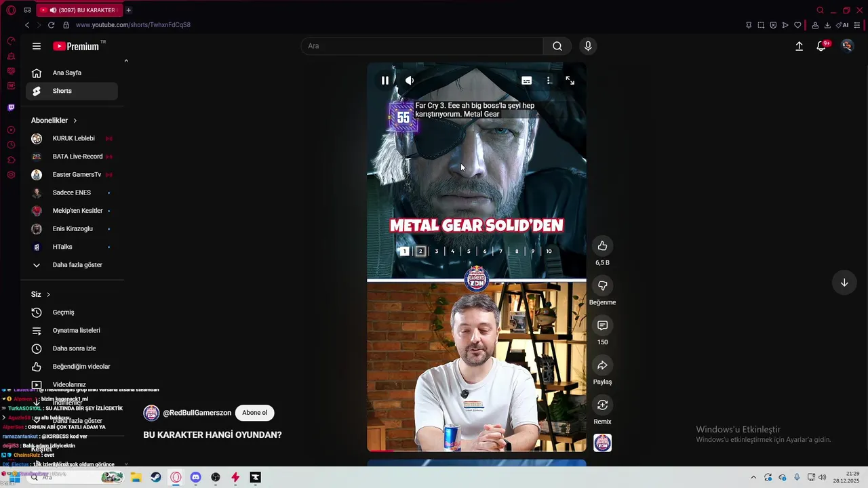Click the YouTube search field Ara

point(422,46)
